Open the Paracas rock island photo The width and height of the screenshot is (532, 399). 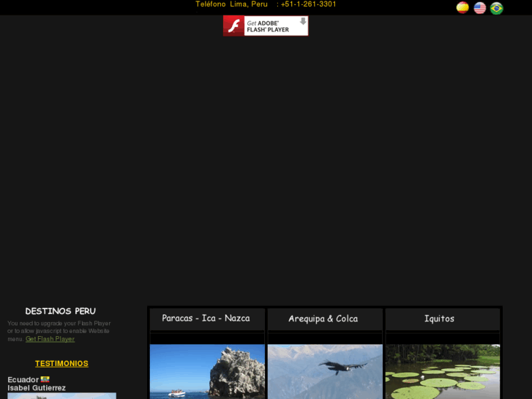point(207,371)
